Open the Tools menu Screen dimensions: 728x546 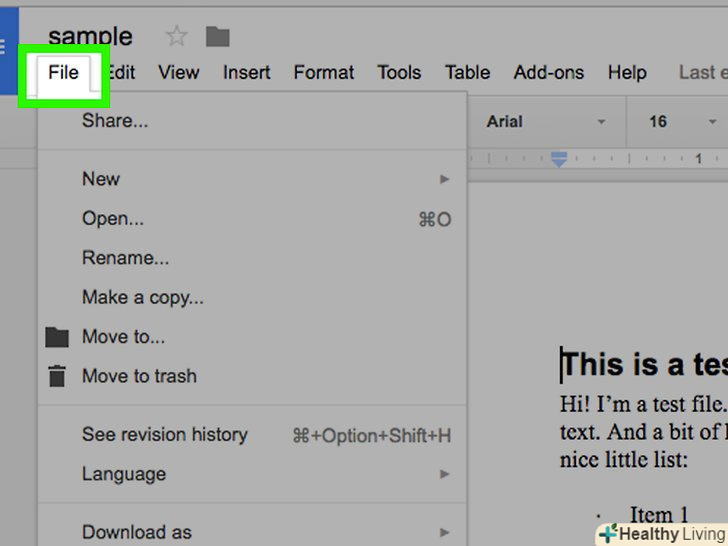(399, 72)
